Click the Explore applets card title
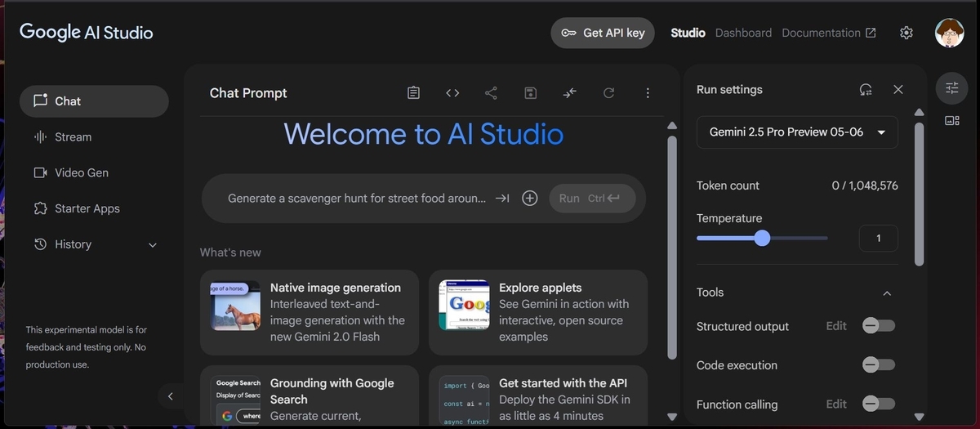 click(x=541, y=288)
